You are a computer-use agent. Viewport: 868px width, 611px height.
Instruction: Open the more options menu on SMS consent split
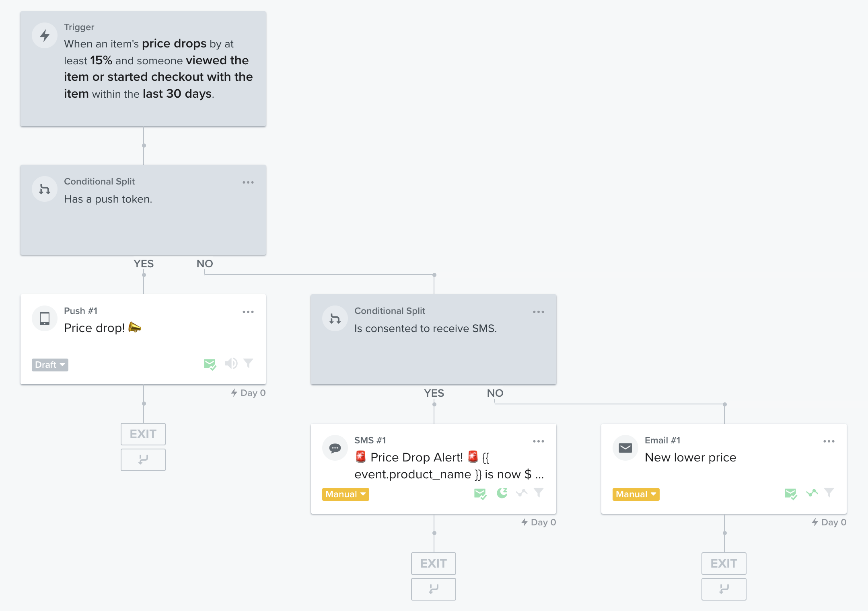click(539, 312)
